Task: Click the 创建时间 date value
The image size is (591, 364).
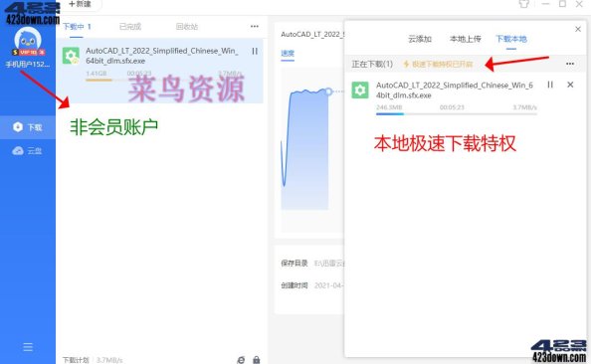Action: pyautogui.click(x=328, y=285)
